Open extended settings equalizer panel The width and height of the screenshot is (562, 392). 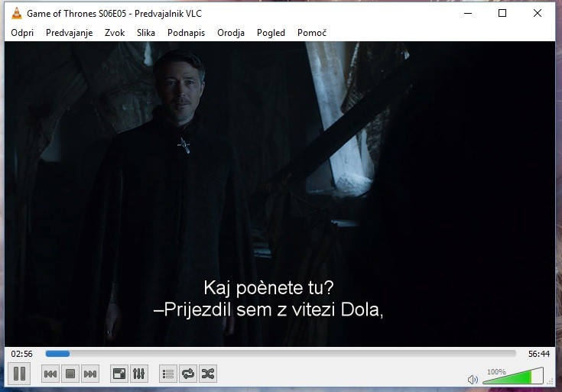pyautogui.click(x=138, y=374)
